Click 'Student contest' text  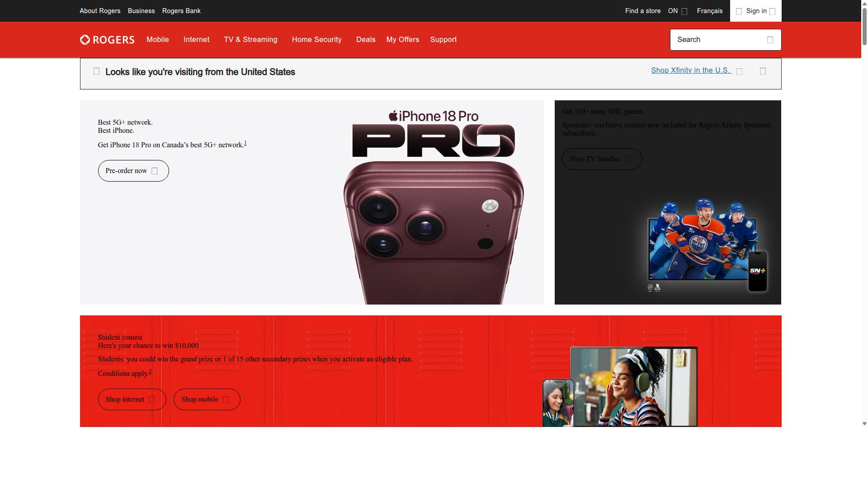(x=120, y=338)
